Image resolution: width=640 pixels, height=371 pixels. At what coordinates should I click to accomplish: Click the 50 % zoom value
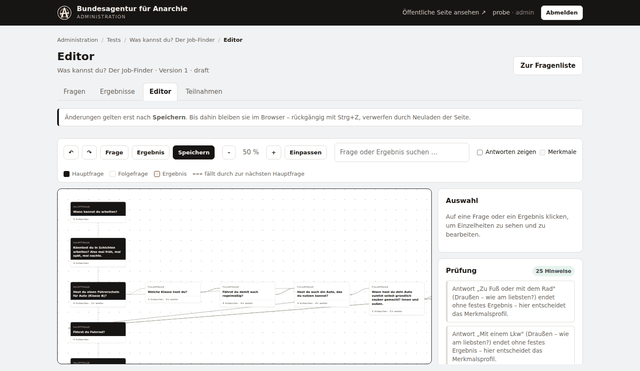[x=251, y=152]
